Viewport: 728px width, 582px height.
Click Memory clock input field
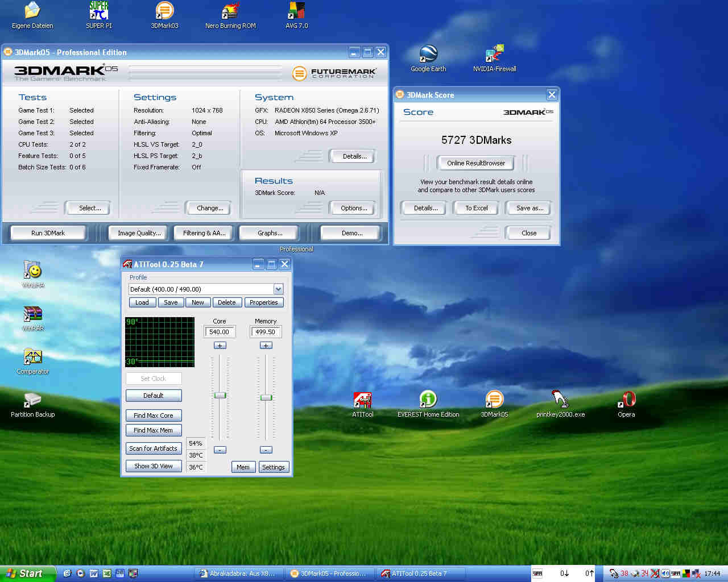click(266, 332)
